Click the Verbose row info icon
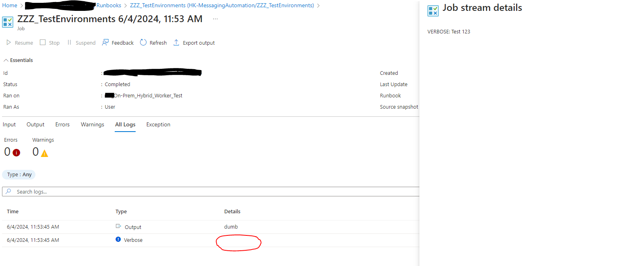 coord(118,239)
